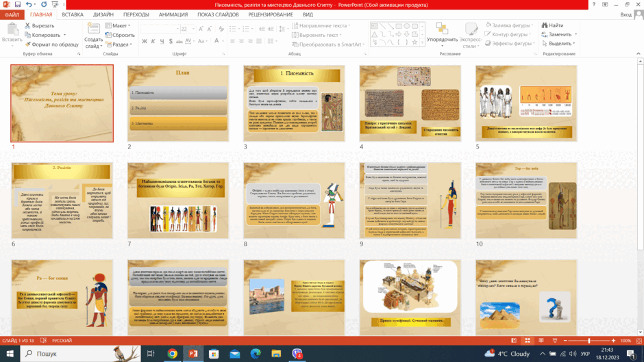Open spell check status icon
Image resolution: width=644 pixels, height=362 pixels.
tap(44, 341)
